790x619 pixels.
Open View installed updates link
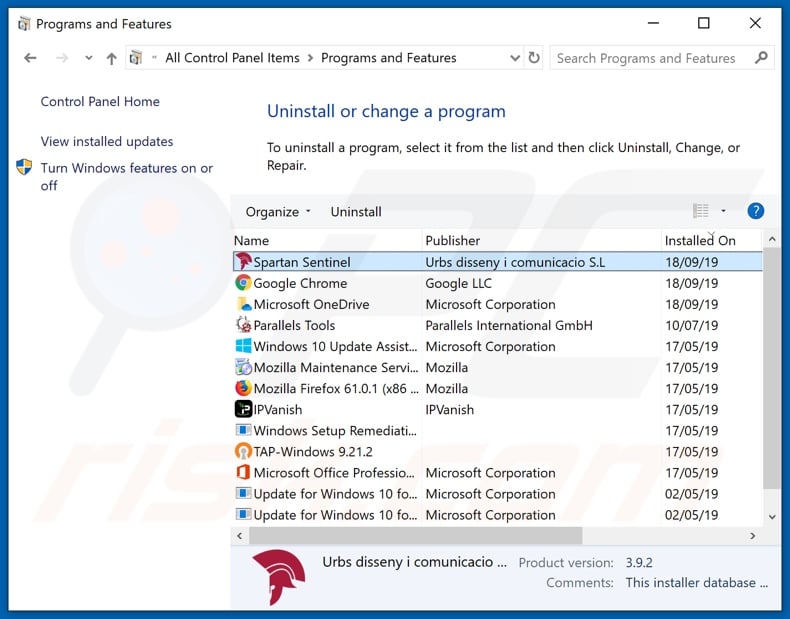click(107, 141)
